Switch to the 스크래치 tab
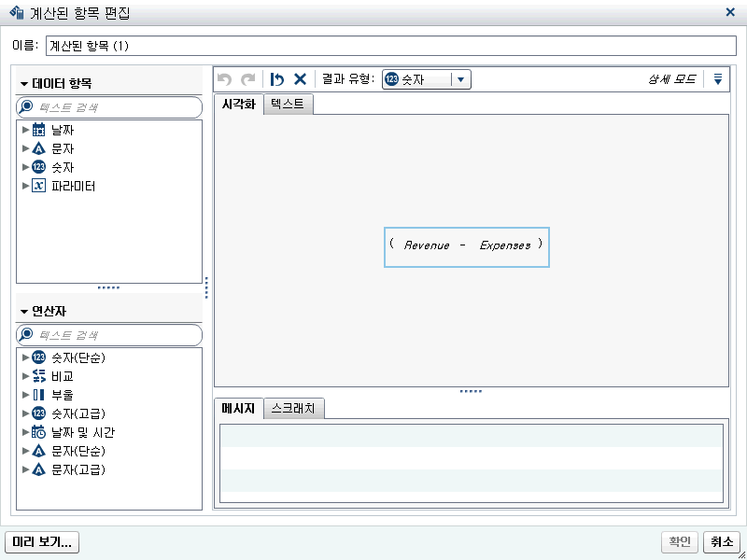This screenshot has height=560, width=747. pos(293,408)
